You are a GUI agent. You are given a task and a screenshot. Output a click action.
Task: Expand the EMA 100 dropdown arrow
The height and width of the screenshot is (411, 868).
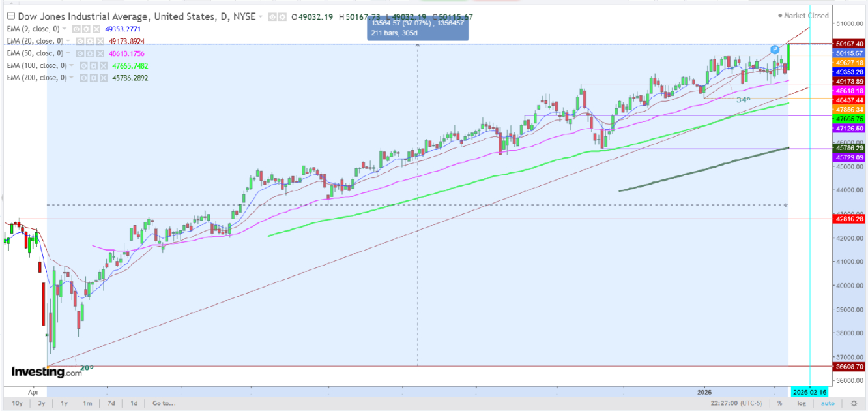pos(72,66)
